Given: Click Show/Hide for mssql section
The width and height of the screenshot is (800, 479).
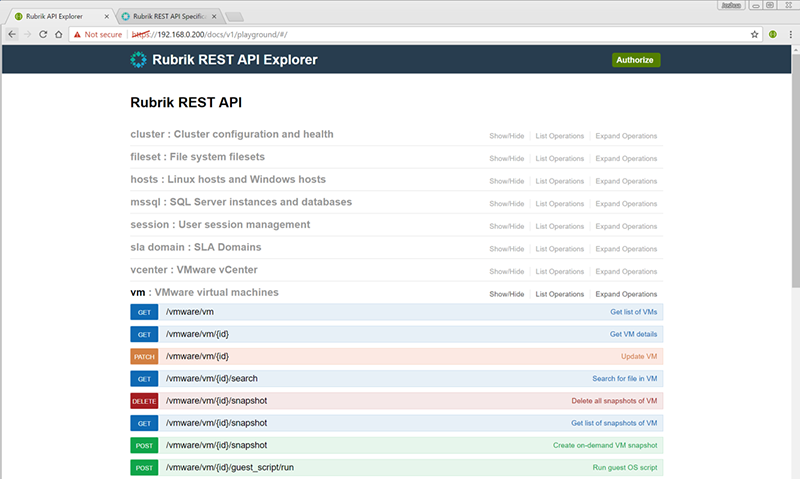Looking at the screenshot, I should [506, 204].
